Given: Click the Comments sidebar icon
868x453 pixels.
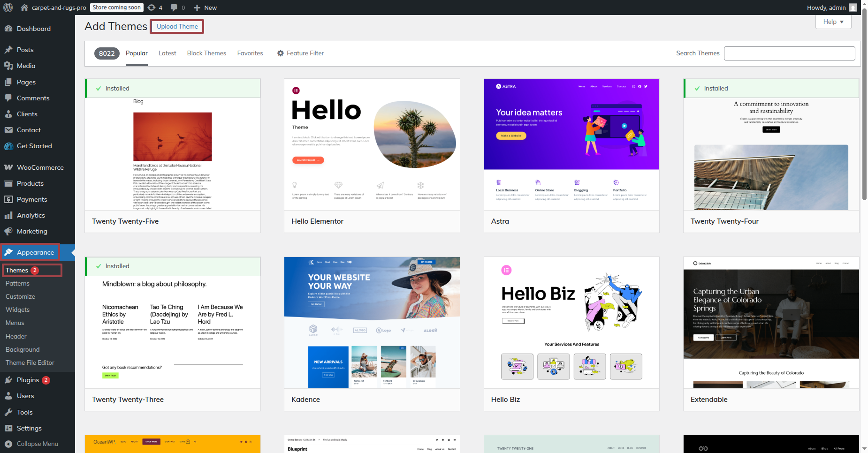Looking at the screenshot, I should coord(8,98).
